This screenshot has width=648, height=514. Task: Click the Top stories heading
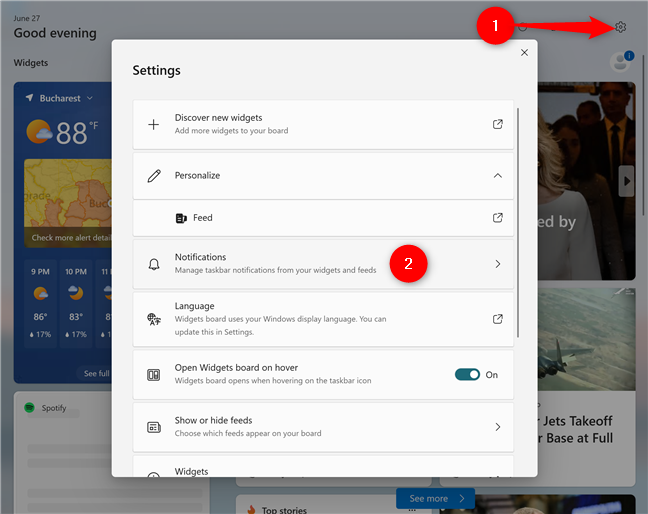pyautogui.click(x=284, y=510)
